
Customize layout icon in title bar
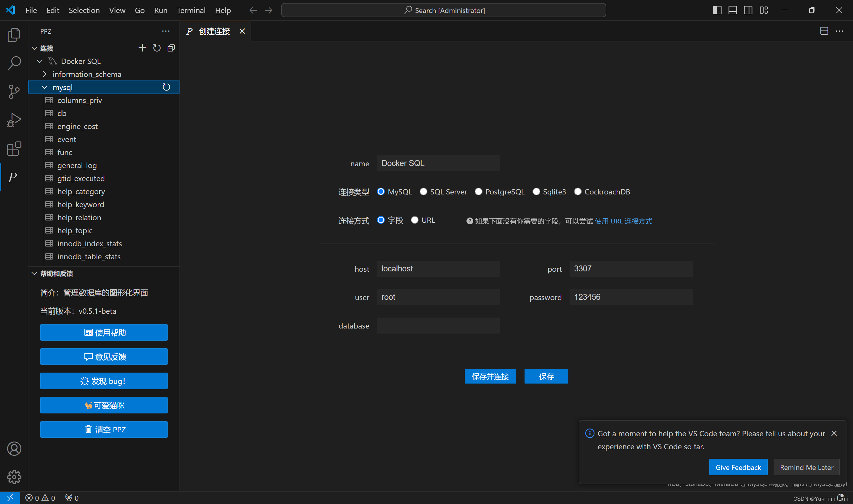point(764,10)
